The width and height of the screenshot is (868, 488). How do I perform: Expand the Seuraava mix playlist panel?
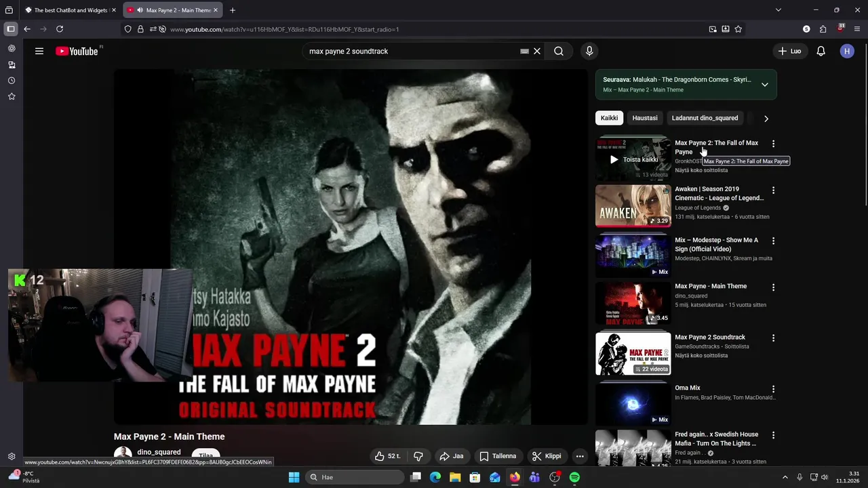pyautogui.click(x=765, y=85)
